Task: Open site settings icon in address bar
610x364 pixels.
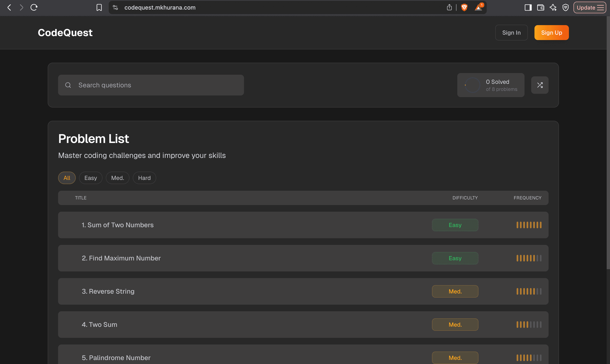Action: tap(115, 7)
